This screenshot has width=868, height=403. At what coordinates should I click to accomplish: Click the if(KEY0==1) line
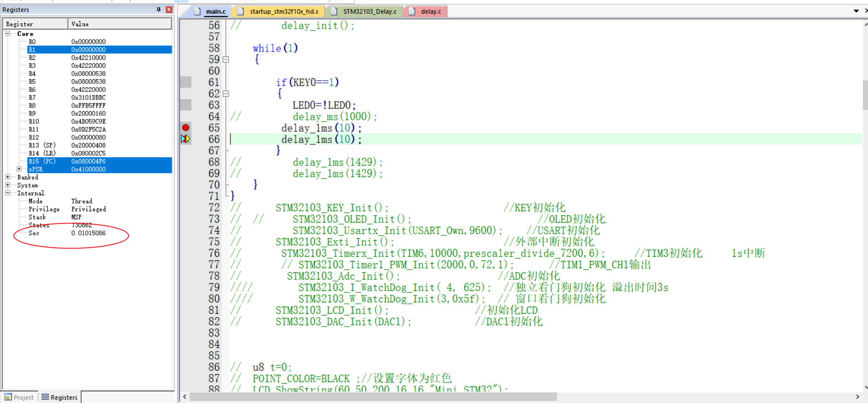[x=307, y=82]
